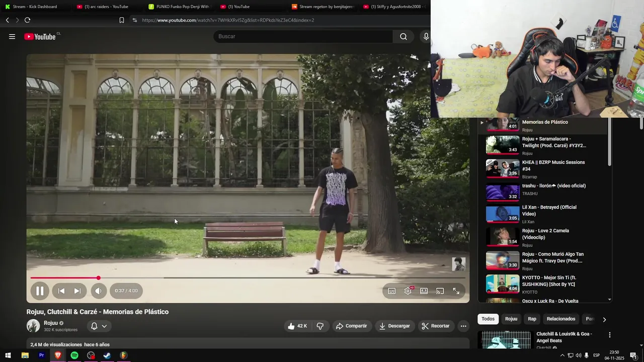Open more actions menu below video
The height and width of the screenshot is (362, 644).
point(463,326)
